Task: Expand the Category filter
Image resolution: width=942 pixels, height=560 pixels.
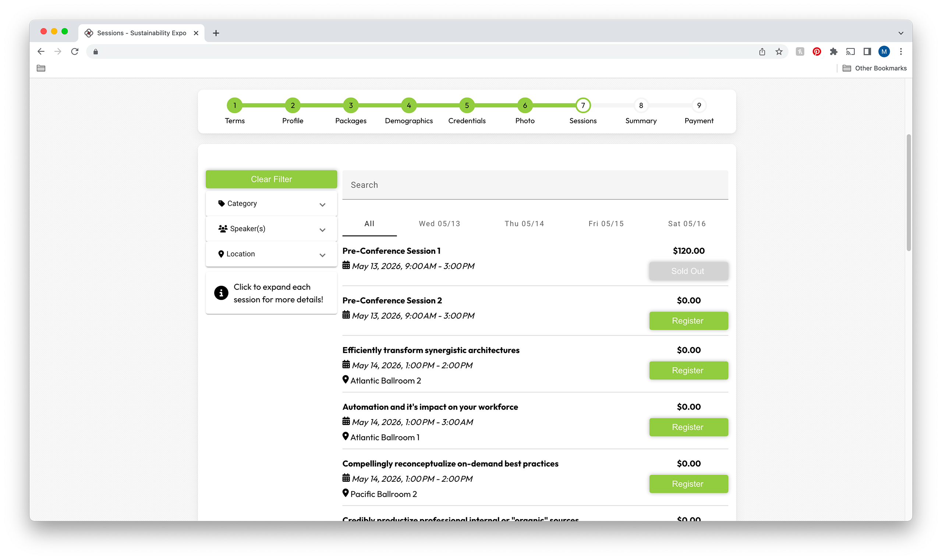Action: point(271,204)
